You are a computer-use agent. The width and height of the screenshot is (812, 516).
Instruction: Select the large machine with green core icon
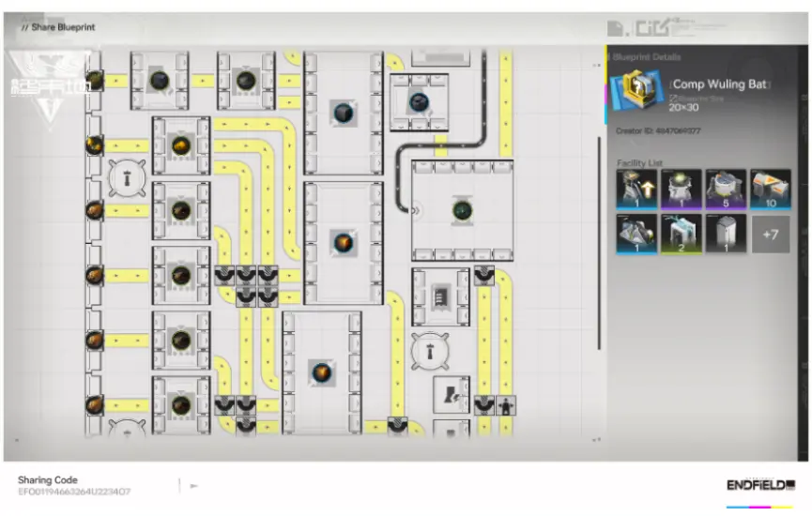462,209
